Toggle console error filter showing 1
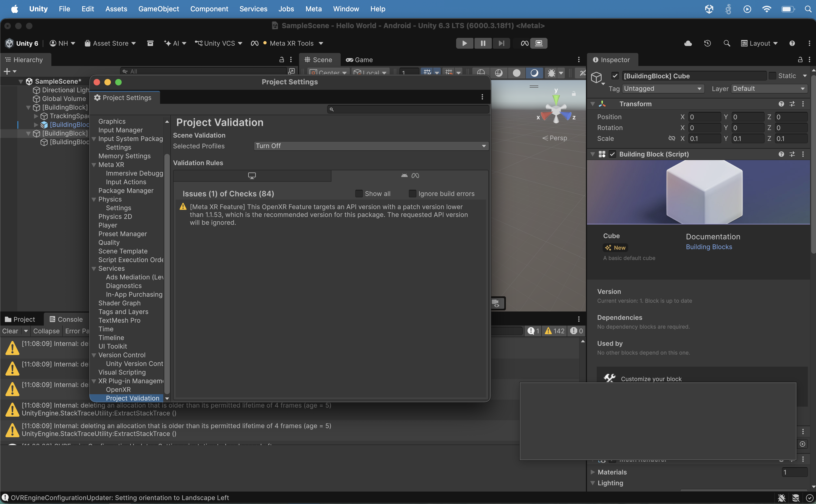Image resolution: width=816 pixels, height=504 pixels. pos(533,331)
